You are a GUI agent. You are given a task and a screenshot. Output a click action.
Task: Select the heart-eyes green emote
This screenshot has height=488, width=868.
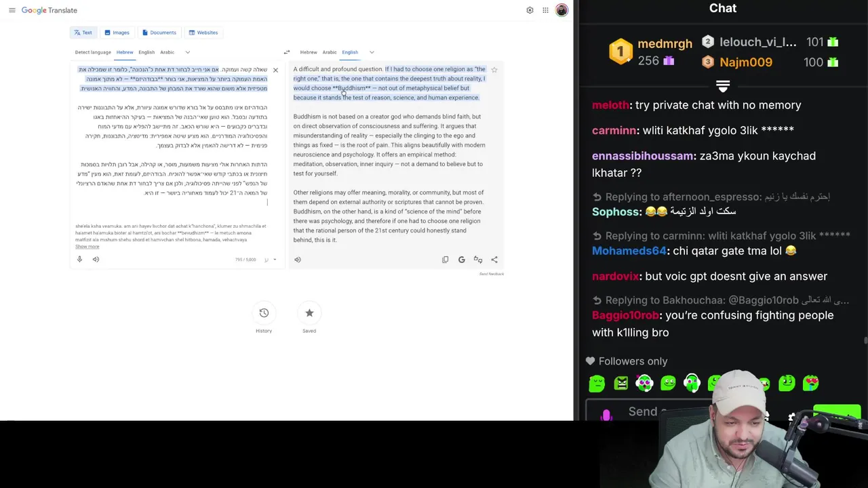[x=810, y=384]
